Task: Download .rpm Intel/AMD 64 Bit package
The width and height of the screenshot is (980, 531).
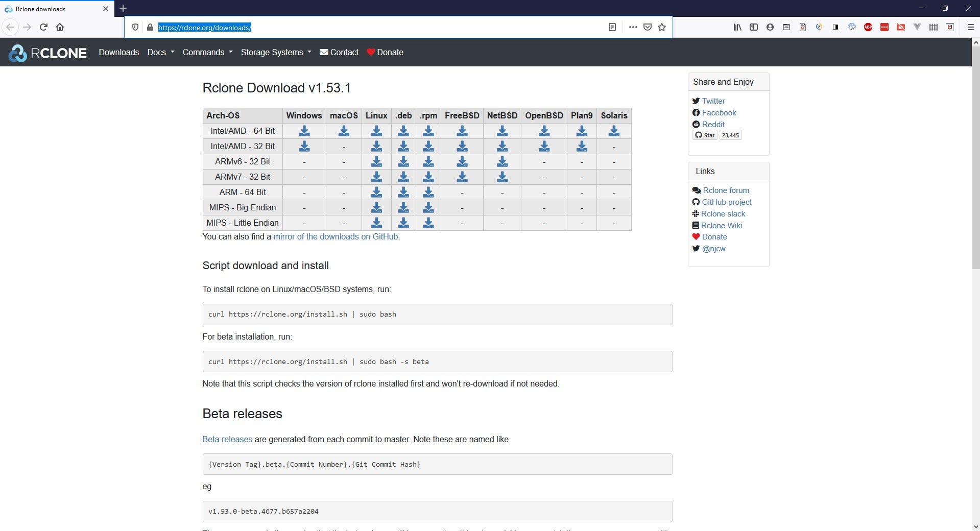Action: (428, 131)
